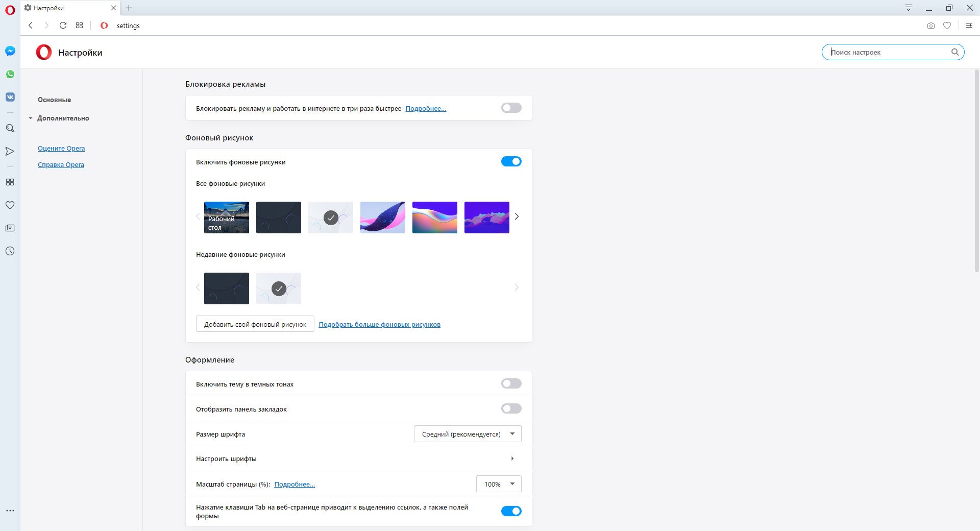Enable the dark theme toggle
This screenshot has width=980, height=531.
tap(511, 383)
